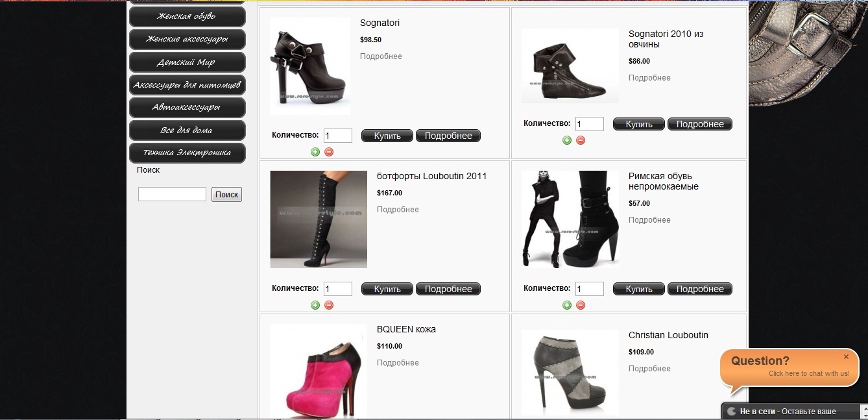Click green plus under Sognatori 2010 из овчины

567,140
